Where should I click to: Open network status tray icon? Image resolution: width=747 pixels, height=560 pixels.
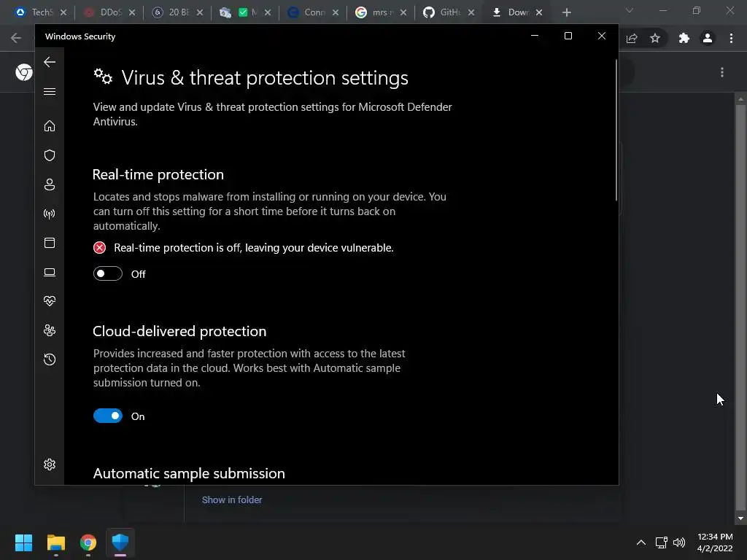point(661,542)
